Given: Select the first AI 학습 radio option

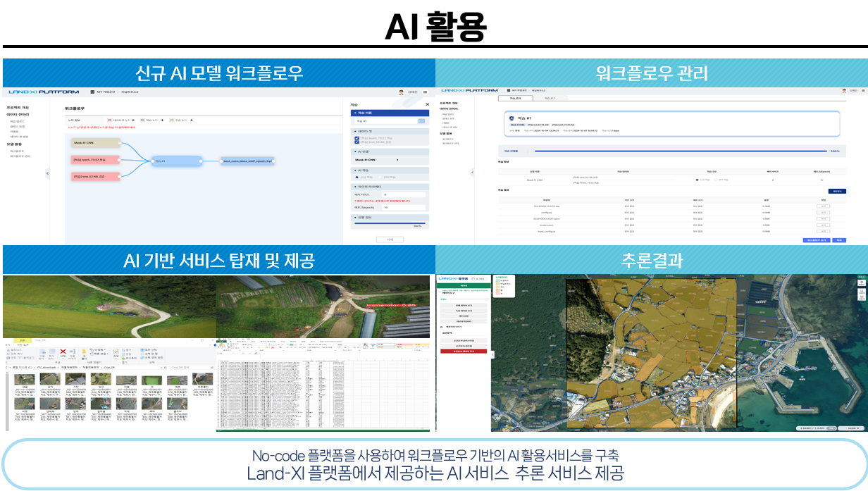Looking at the screenshot, I should (x=357, y=177).
